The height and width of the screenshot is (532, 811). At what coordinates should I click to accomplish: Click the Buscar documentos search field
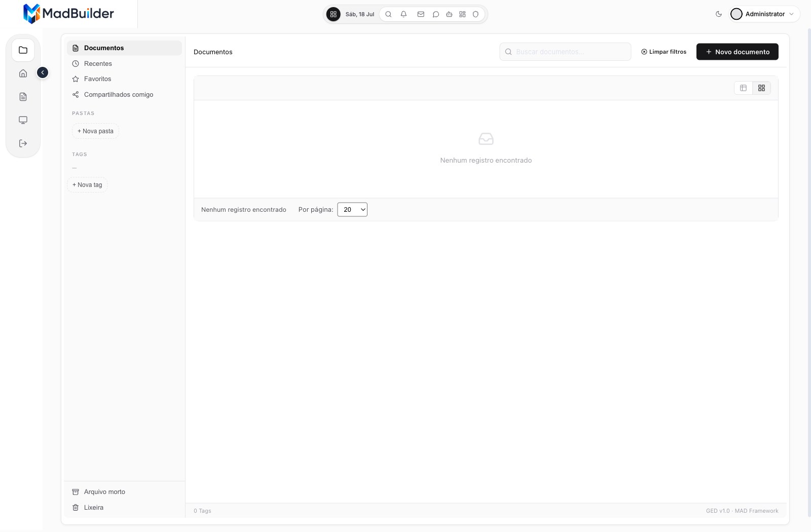pyautogui.click(x=565, y=52)
